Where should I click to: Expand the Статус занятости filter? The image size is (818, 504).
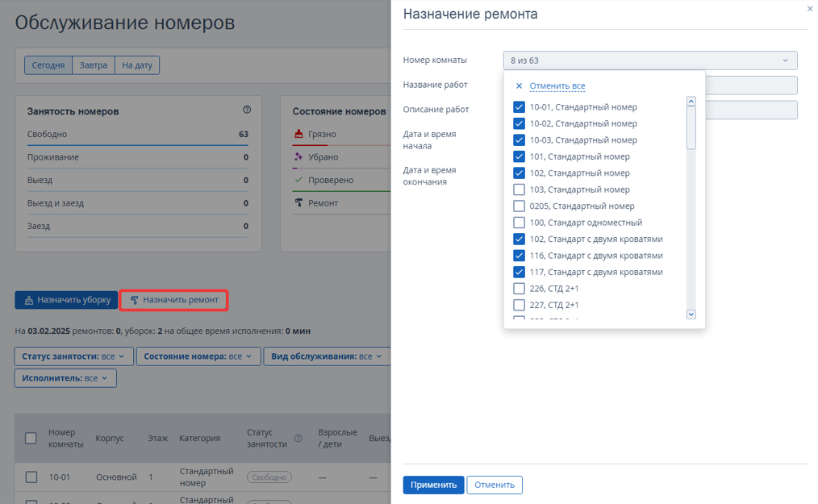click(73, 356)
